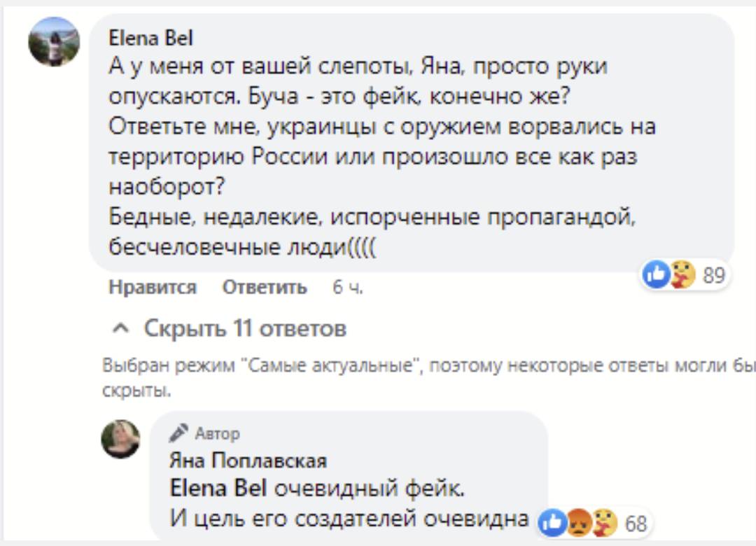Viewport: 756px width, 546px height.
Task: Click the care hug reaction beside 68
Action: [x=603, y=523]
